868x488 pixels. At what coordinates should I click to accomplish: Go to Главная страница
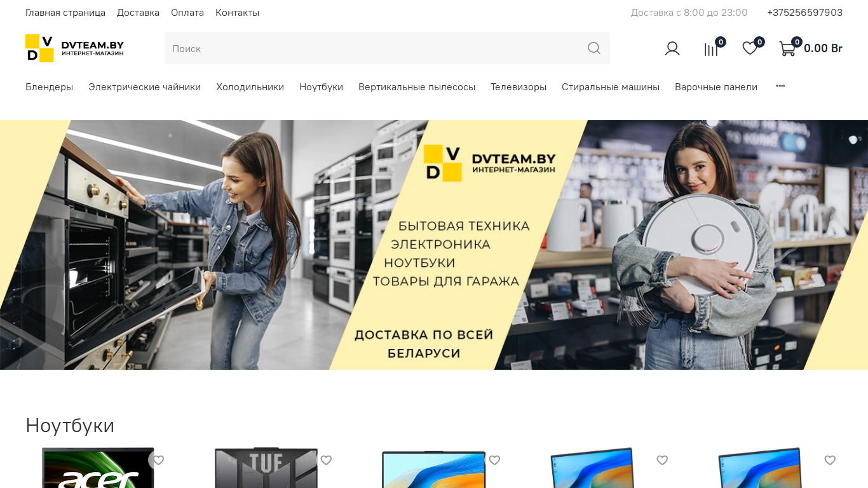tap(65, 13)
